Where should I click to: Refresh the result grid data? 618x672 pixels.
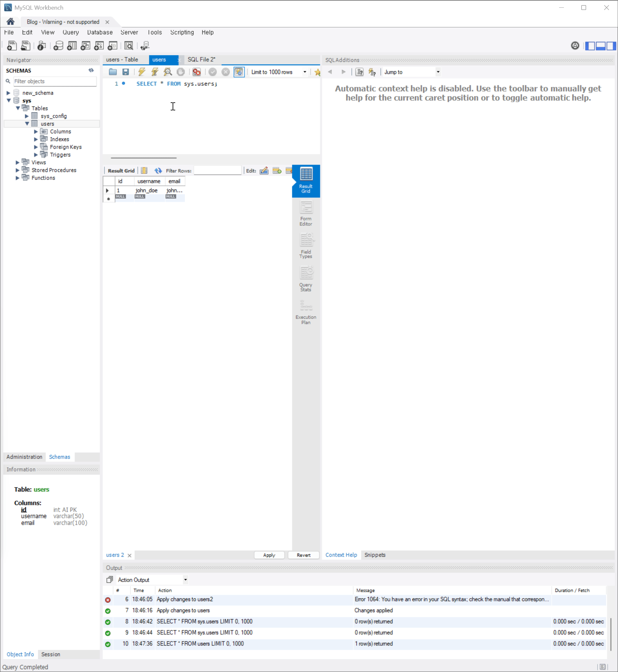pos(158,171)
